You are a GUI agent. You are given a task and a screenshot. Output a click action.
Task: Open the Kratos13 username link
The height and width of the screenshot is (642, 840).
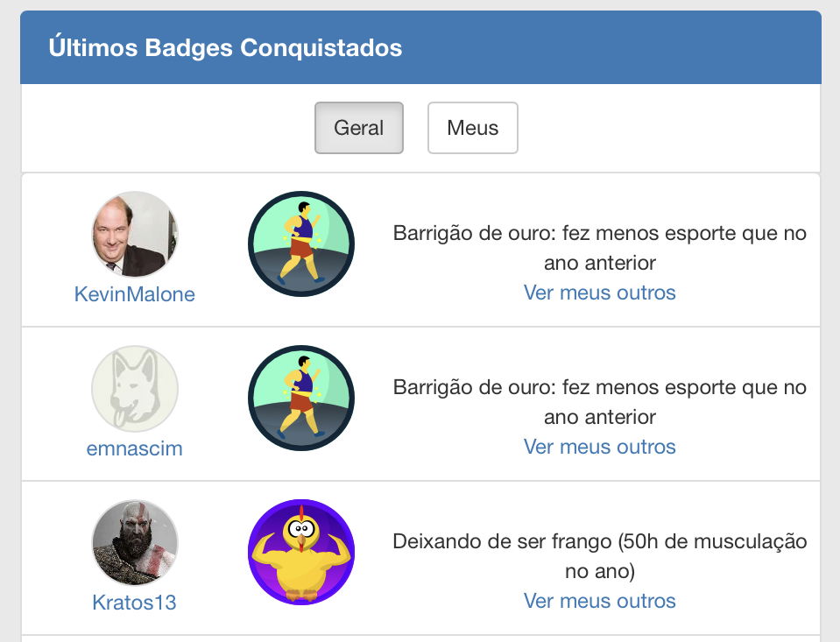135,603
